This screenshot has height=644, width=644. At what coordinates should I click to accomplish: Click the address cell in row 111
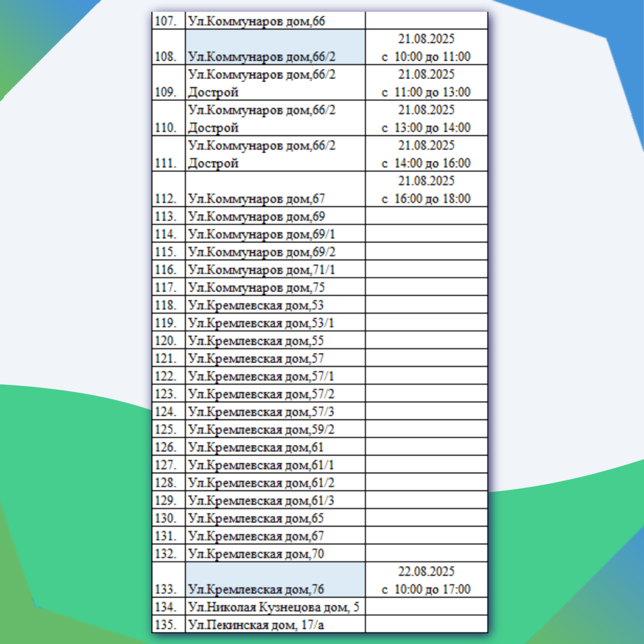coord(275,154)
